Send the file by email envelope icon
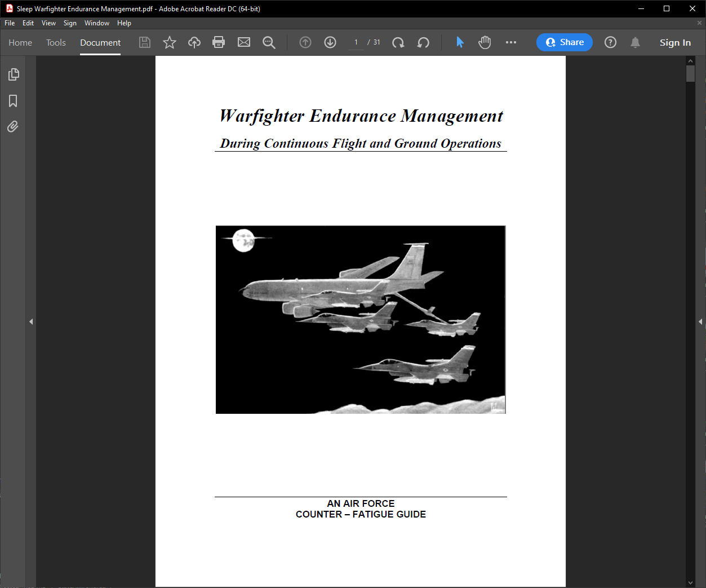This screenshot has width=706, height=588. pos(244,42)
